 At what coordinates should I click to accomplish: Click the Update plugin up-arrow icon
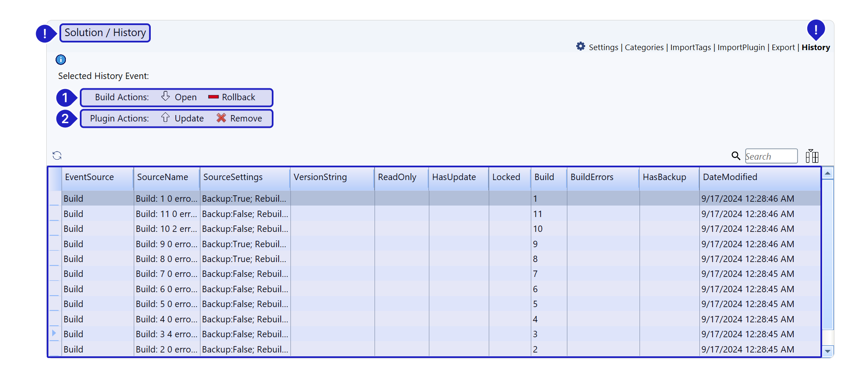point(165,118)
